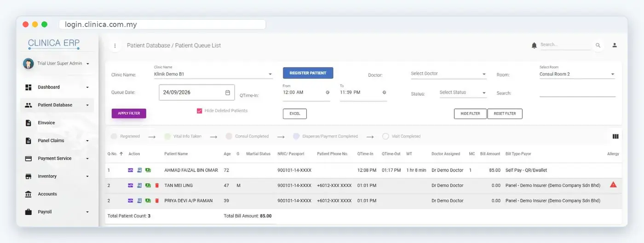Click the patient Search input in the filter panel
The height and width of the screenshot is (243, 644).
[x=577, y=93]
